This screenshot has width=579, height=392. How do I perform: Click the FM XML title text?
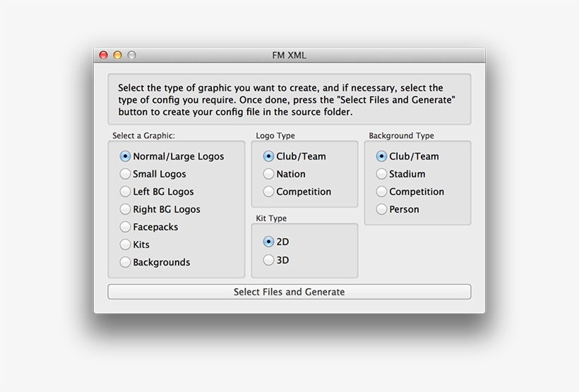click(289, 55)
